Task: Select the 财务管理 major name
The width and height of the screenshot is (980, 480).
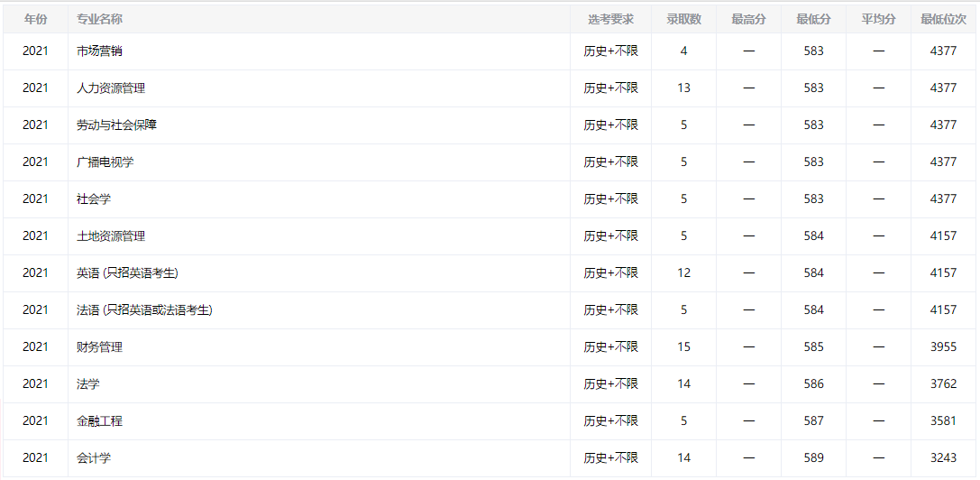Action: pyautogui.click(x=99, y=347)
